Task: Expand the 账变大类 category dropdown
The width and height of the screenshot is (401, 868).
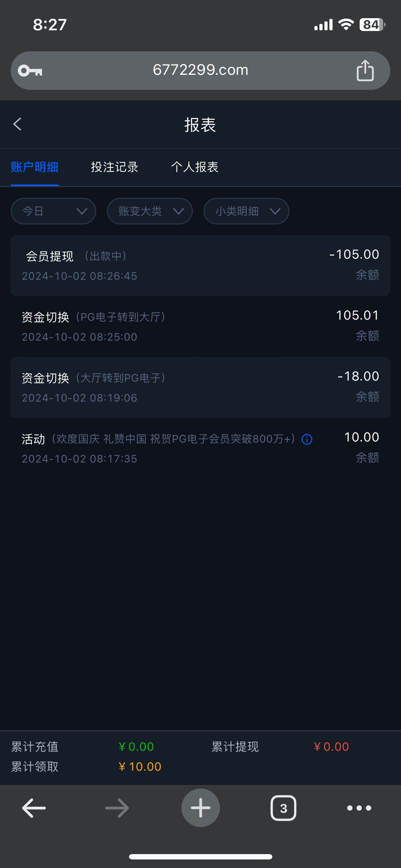Action: coord(150,211)
